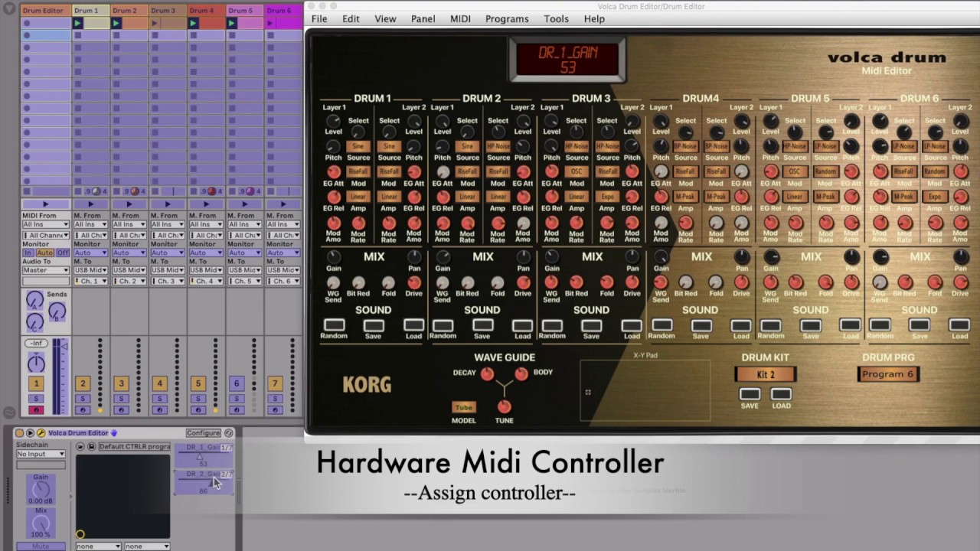The image size is (980, 551).
Task: Click Wave Guide BODY knob
Action: 521,373
